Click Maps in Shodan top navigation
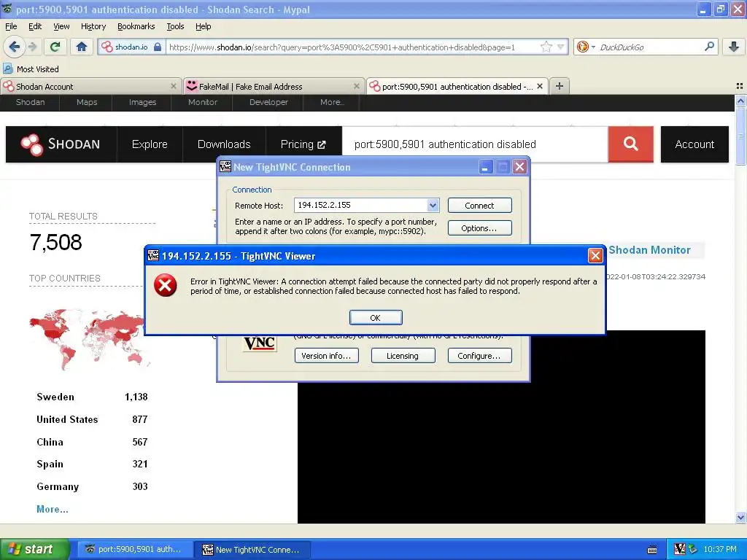747x560 pixels. 87,102
